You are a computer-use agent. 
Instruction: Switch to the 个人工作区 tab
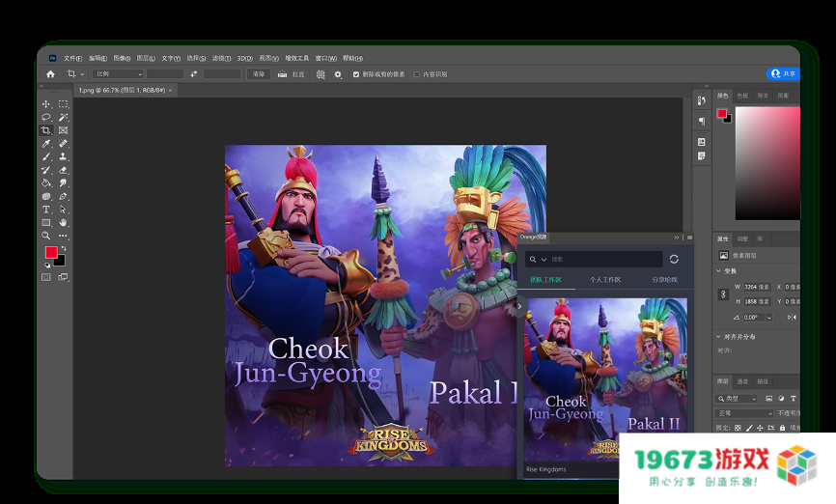(605, 280)
